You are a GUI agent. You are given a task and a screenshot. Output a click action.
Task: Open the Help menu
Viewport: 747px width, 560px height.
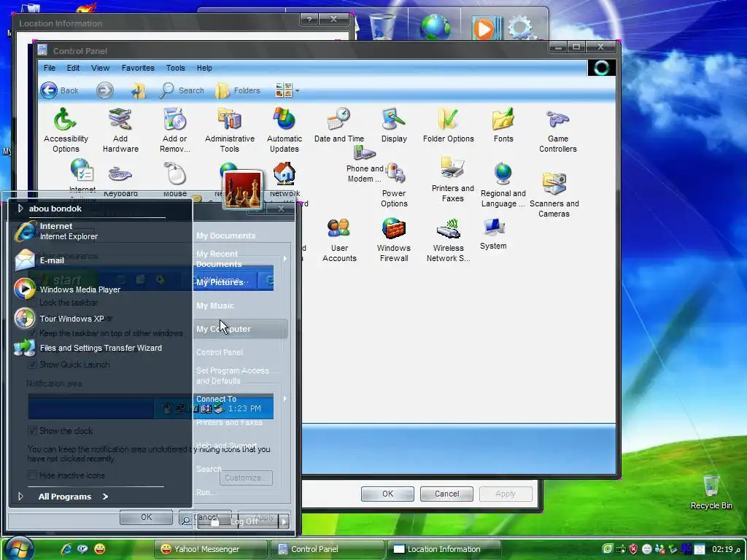click(204, 68)
